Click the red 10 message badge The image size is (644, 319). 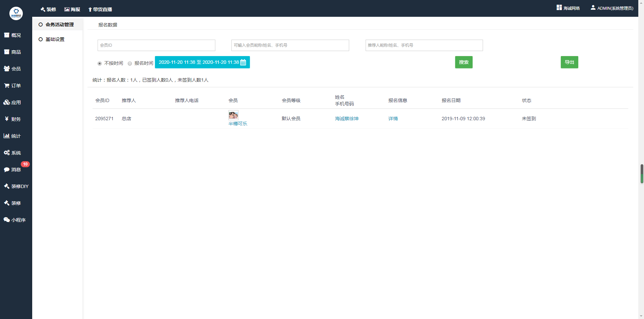(x=25, y=164)
